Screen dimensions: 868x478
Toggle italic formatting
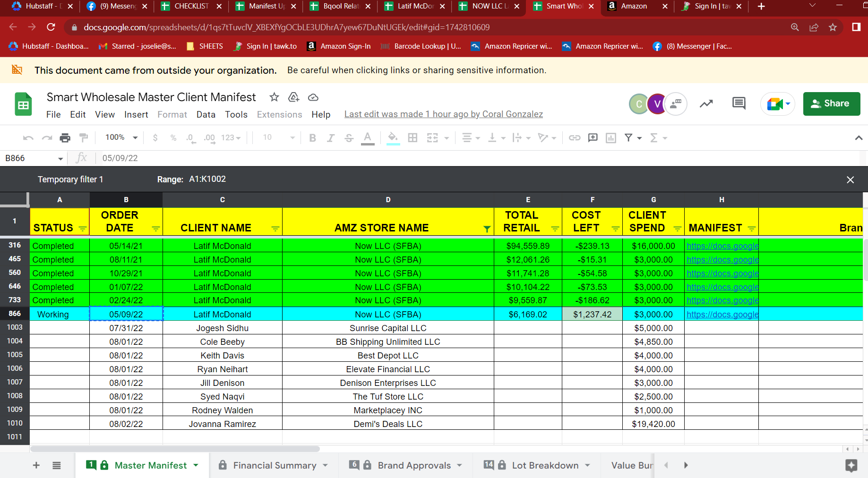coord(331,138)
